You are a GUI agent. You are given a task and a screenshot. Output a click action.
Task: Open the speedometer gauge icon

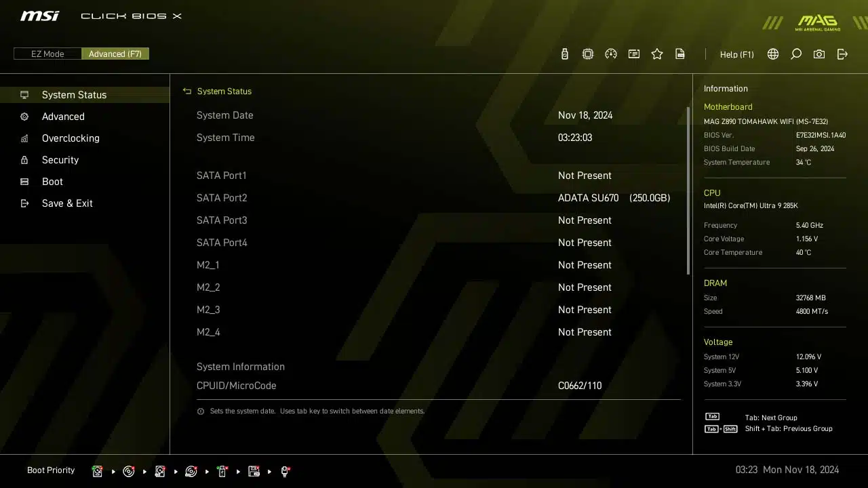click(x=611, y=54)
